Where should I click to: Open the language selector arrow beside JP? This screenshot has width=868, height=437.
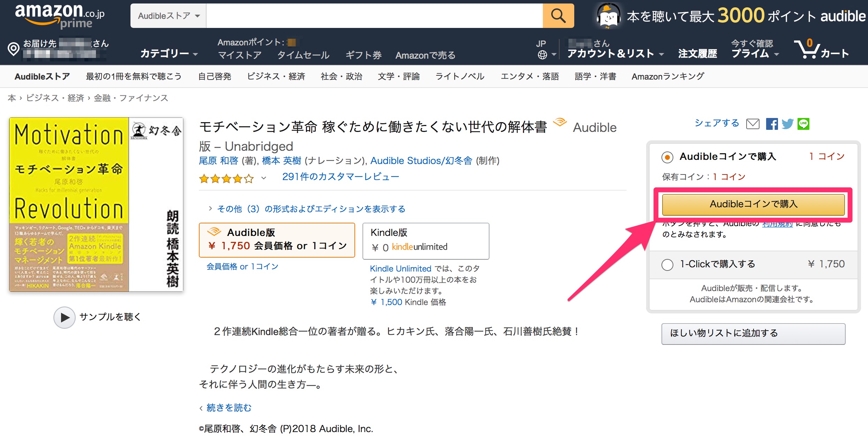[554, 55]
